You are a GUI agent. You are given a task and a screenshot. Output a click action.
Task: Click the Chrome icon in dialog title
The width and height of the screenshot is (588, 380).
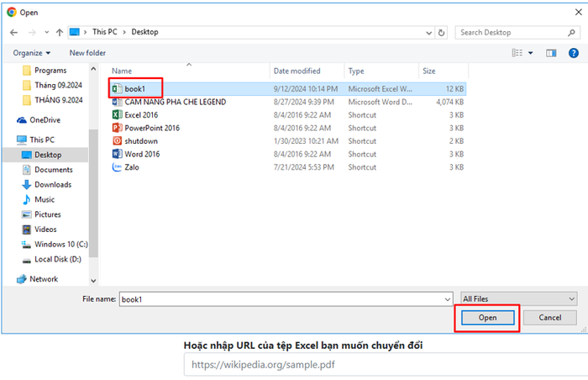coord(12,12)
